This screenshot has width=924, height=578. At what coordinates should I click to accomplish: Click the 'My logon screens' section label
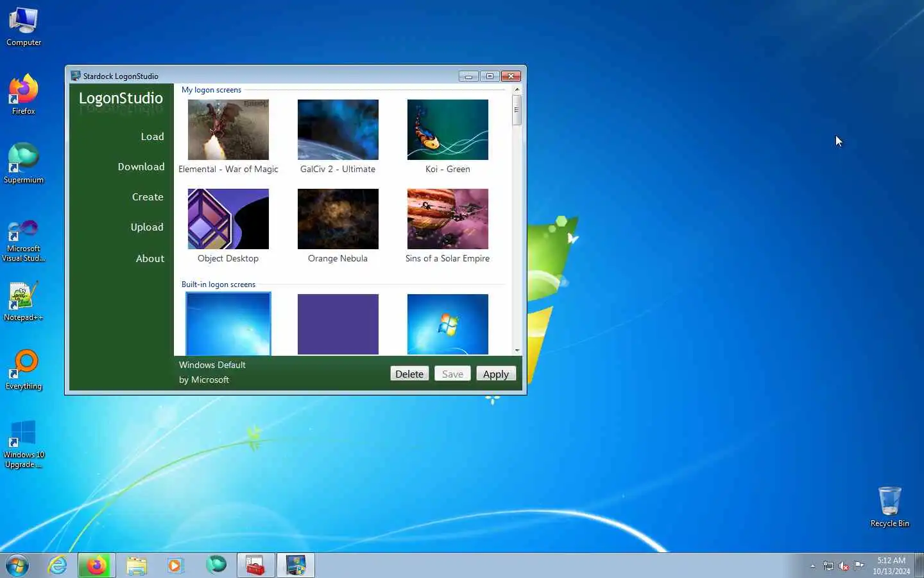click(x=211, y=90)
